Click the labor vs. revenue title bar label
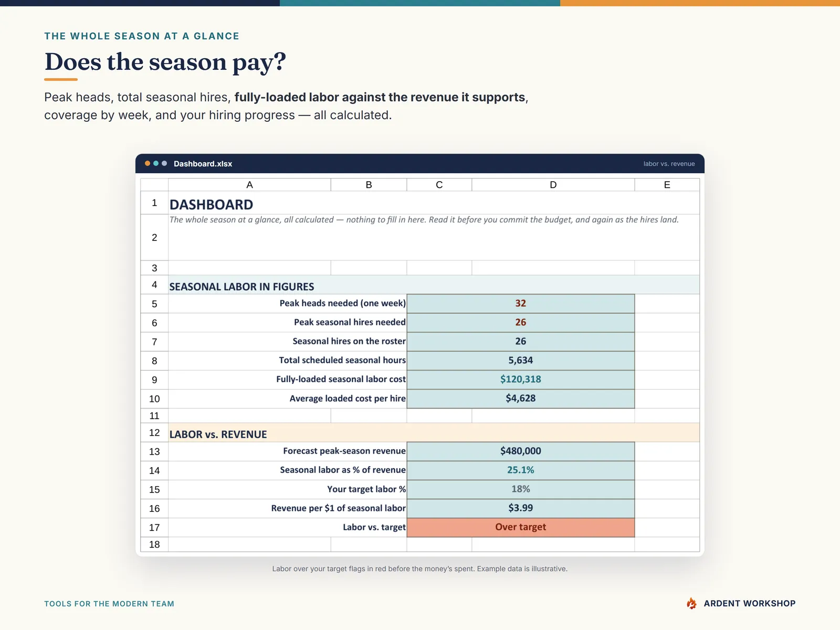 (x=669, y=164)
